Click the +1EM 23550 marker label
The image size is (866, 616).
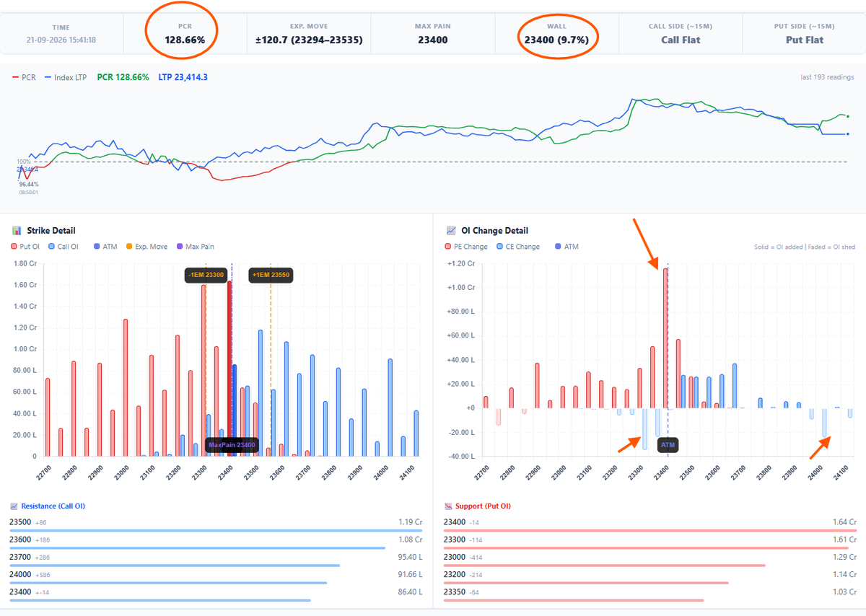tap(271, 275)
